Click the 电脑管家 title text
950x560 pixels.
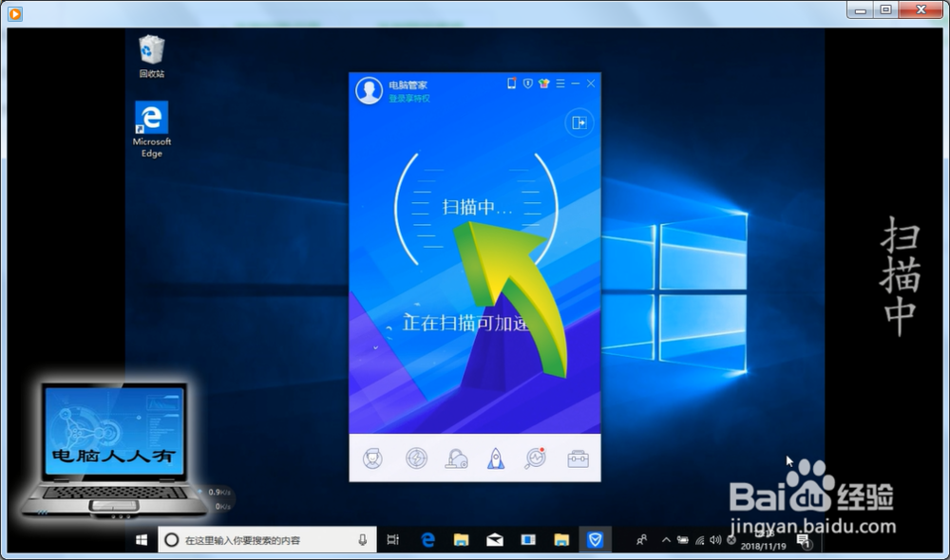click(408, 85)
